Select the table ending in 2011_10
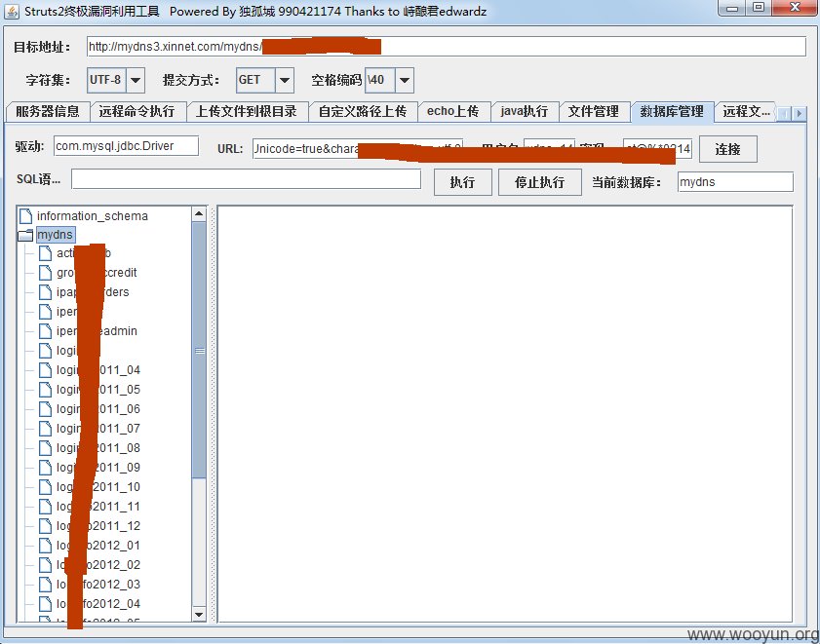Image resolution: width=820 pixels, height=644 pixels. pyautogui.click(x=98, y=487)
